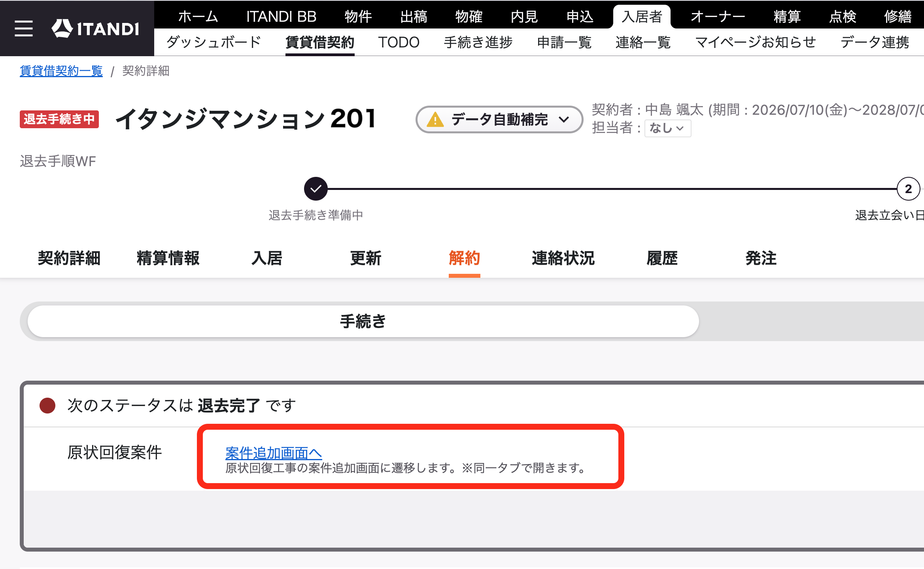Switch to the 更新 tab
The image size is (924, 569).
[x=366, y=258]
